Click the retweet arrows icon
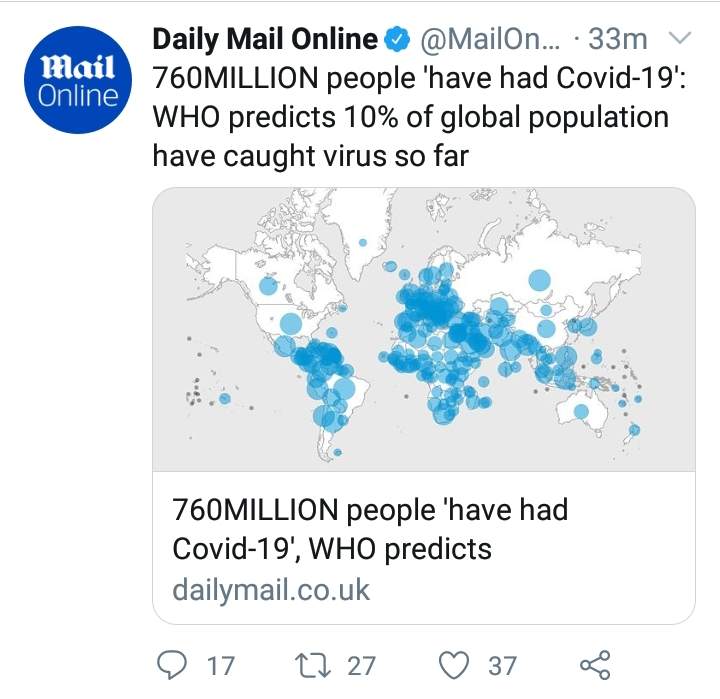The height and width of the screenshot is (699, 720). [x=313, y=666]
